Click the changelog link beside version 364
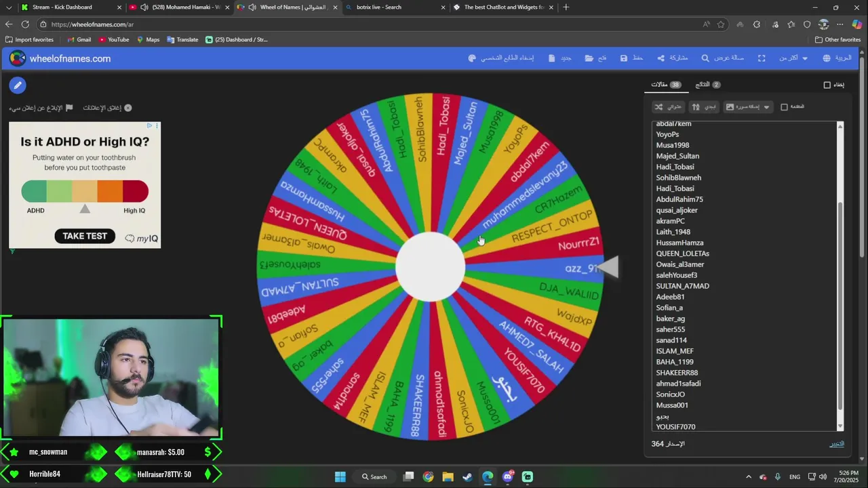The image size is (868, 488). (x=837, y=444)
